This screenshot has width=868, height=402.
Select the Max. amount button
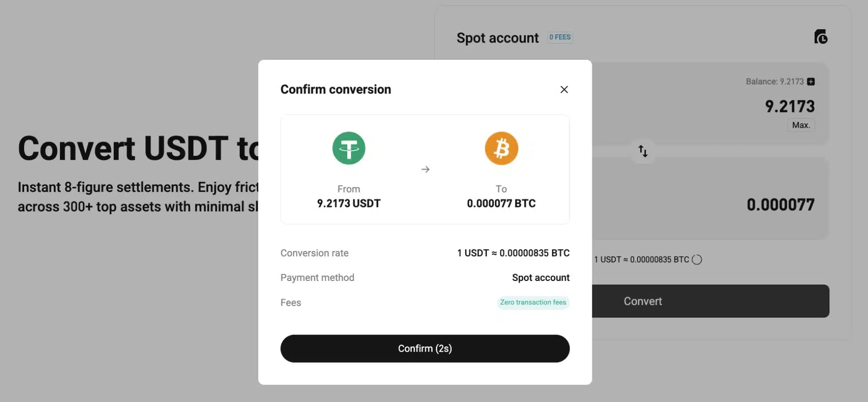pyautogui.click(x=801, y=125)
